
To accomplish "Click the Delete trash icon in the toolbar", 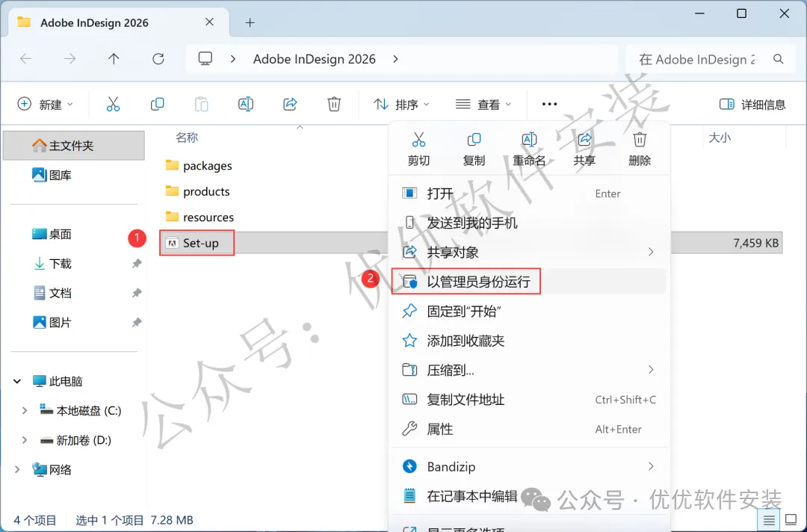I will [x=334, y=105].
